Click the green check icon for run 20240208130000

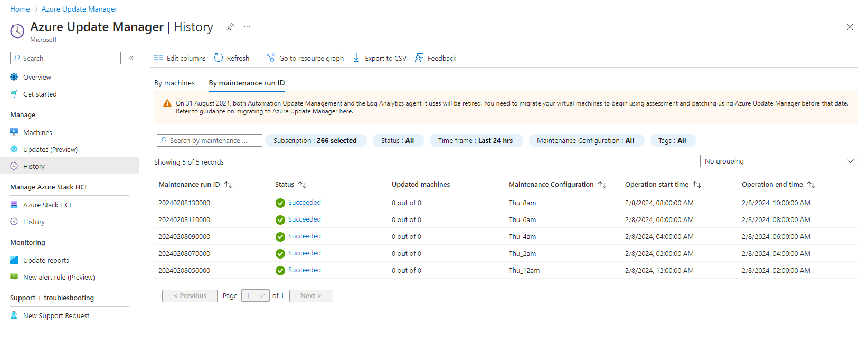(280, 203)
